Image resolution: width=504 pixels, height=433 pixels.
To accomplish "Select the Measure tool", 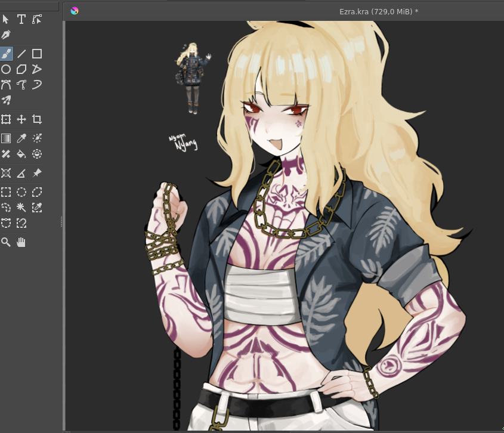I will [21, 174].
